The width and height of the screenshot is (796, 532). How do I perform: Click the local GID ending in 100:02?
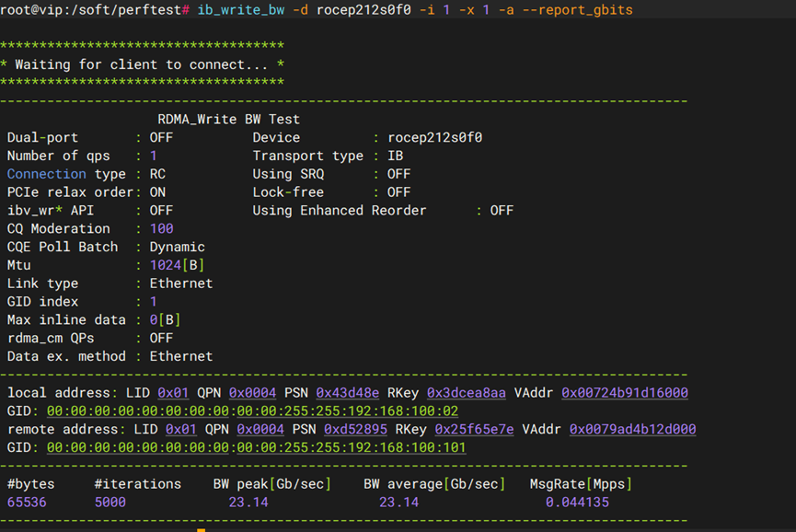[x=252, y=411]
